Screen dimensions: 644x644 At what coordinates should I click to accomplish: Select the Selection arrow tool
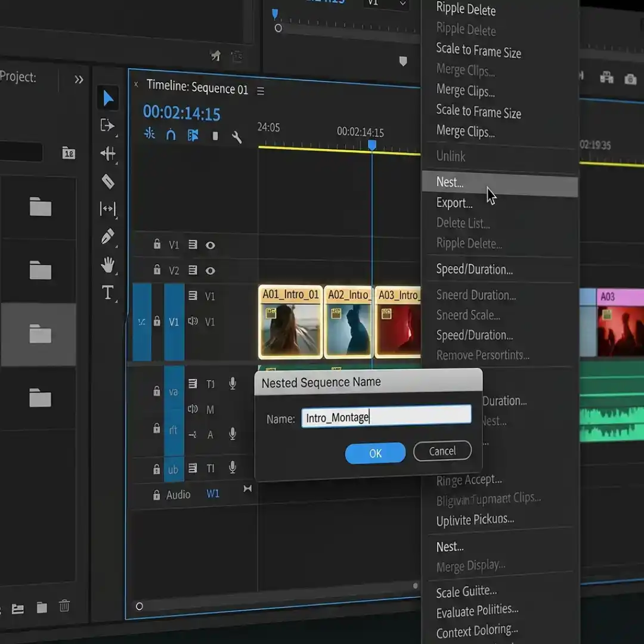click(107, 98)
